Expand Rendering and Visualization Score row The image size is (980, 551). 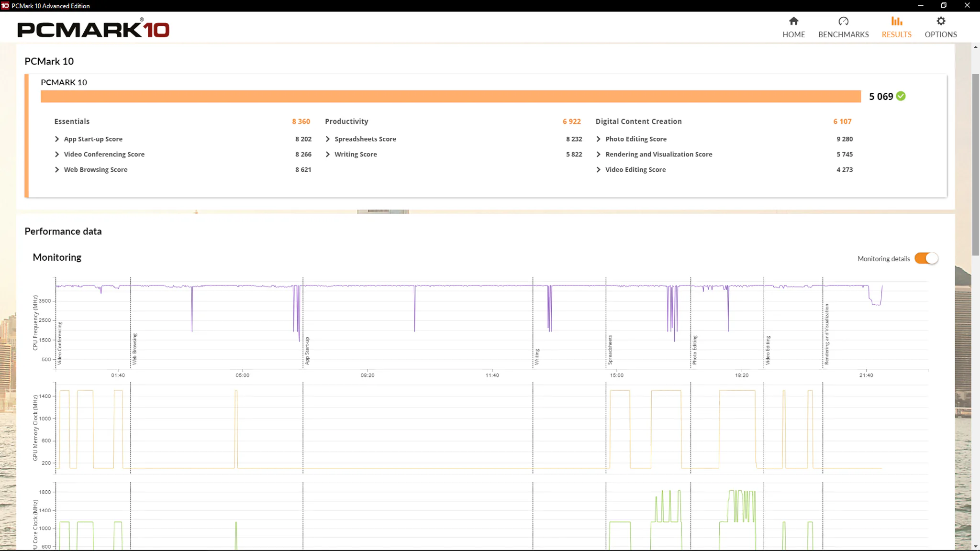click(x=599, y=154)
